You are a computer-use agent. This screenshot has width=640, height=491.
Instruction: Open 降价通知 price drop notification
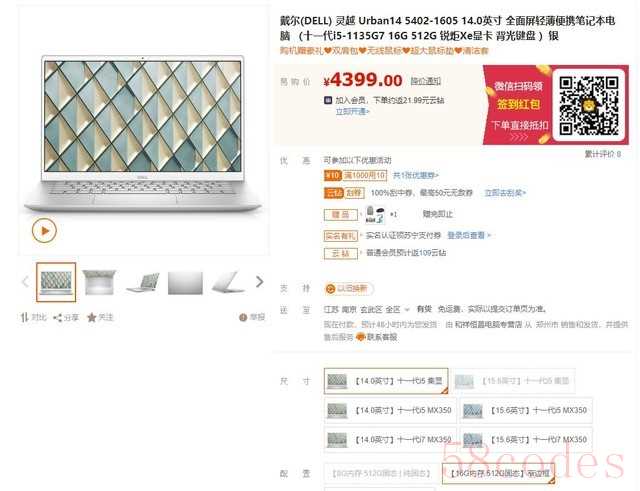coord(425,81)
